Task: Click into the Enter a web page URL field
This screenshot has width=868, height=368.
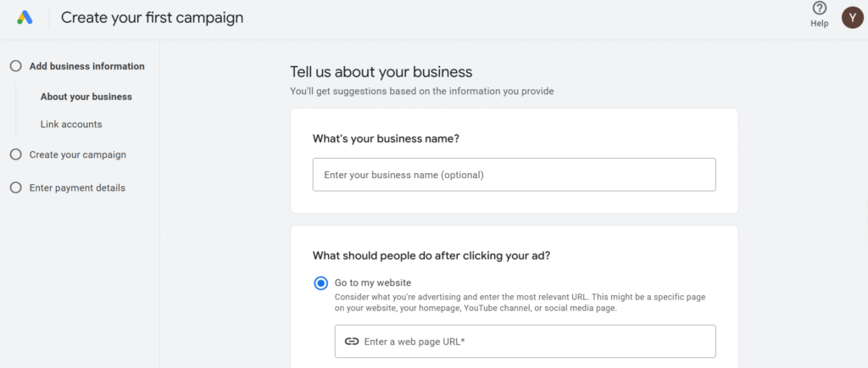Action: click(x=534, y=342)
